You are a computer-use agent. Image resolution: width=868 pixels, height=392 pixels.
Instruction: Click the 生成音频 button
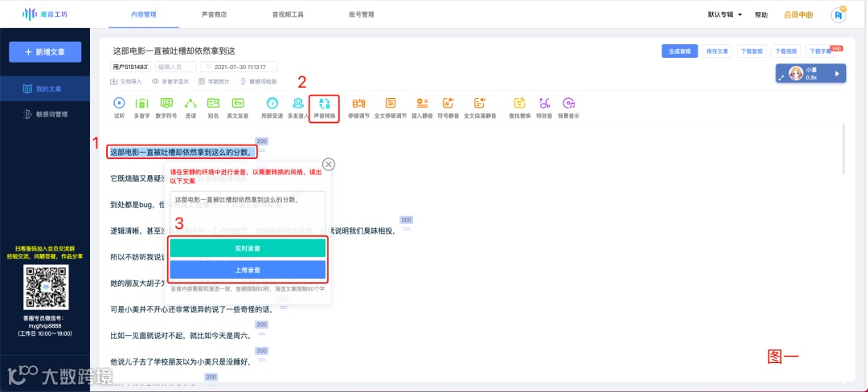coord(680,51)
